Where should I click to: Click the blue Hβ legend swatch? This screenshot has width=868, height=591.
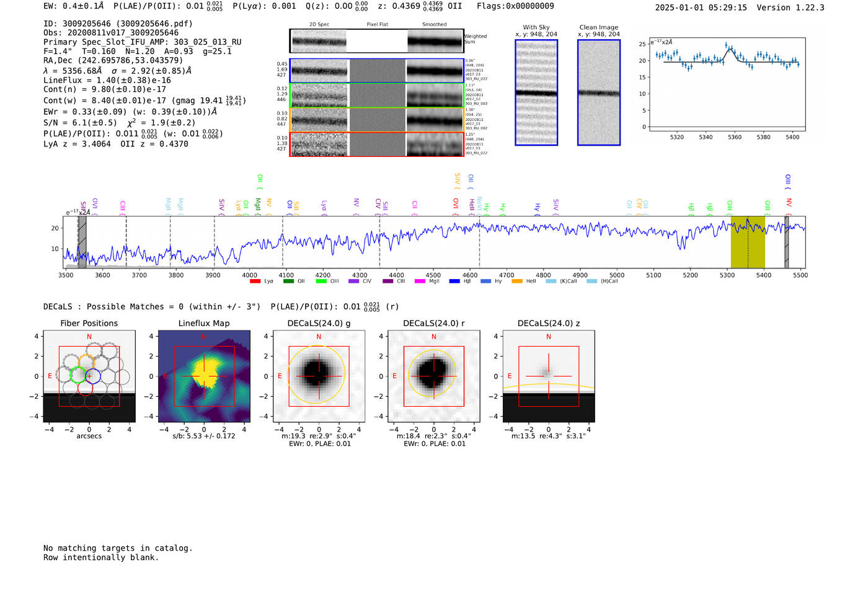(454, 282)
